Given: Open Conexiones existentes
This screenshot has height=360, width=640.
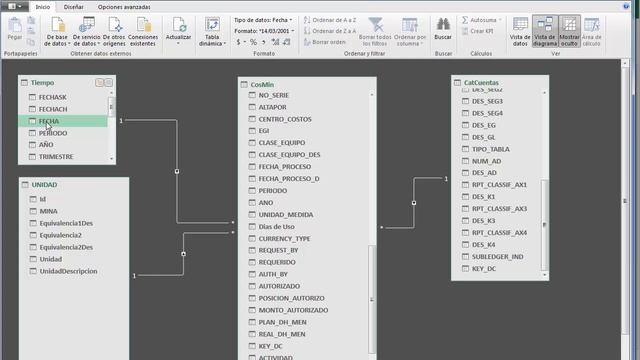Looking at the screenshot, I should click(143, 31).
